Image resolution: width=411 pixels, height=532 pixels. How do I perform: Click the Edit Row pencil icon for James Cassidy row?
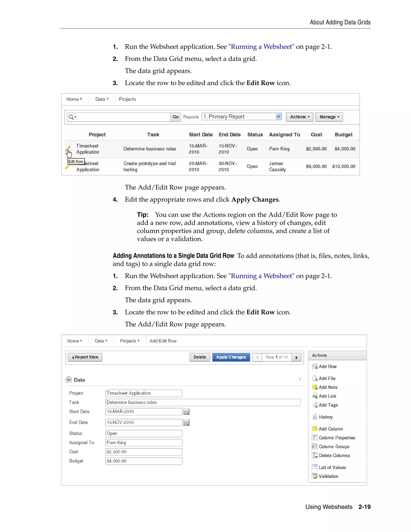(x=67, y=167)
